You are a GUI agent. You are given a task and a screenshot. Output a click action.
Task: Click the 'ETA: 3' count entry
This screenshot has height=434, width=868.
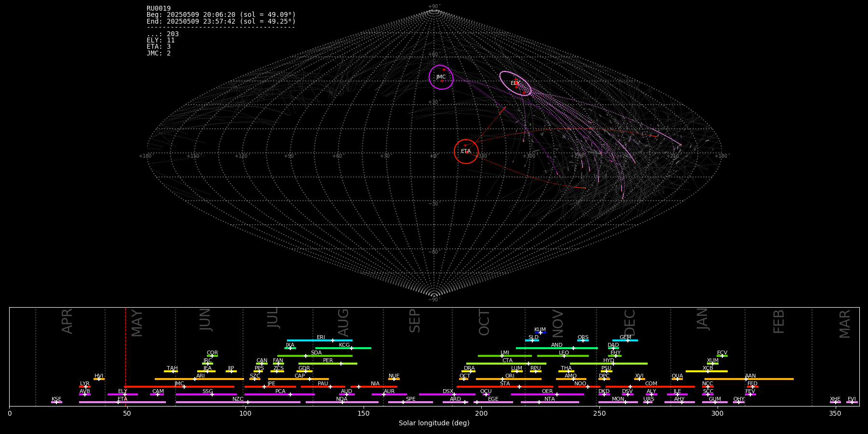(159, 47)
